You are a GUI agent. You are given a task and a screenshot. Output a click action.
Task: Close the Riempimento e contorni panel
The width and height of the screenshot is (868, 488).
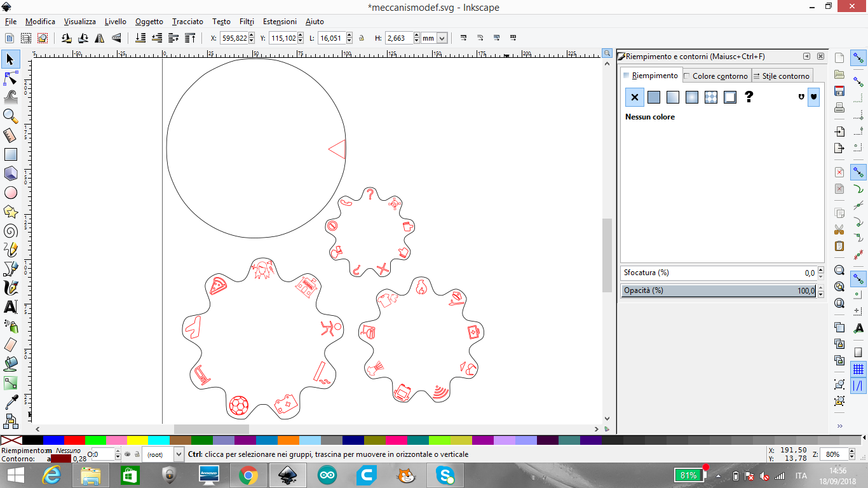tap(820, 57)
